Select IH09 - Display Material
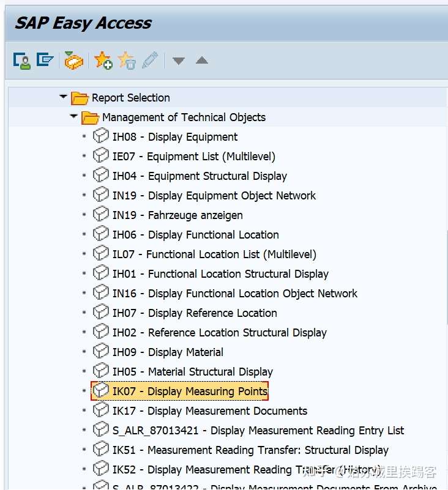The height and width of the screenshot is (490, 448). [x=168, y=352]
